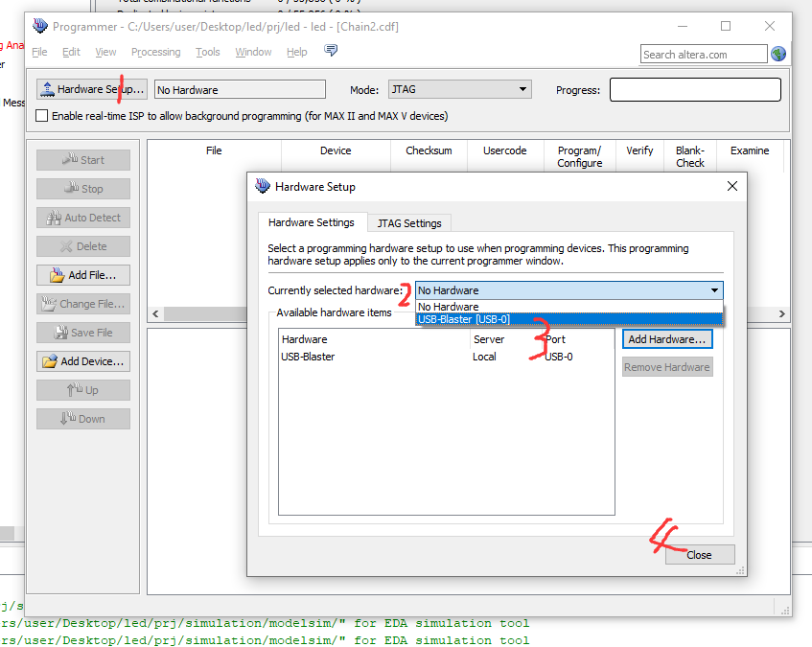
Task: Click the Examine column header
Action: [750, 150]
